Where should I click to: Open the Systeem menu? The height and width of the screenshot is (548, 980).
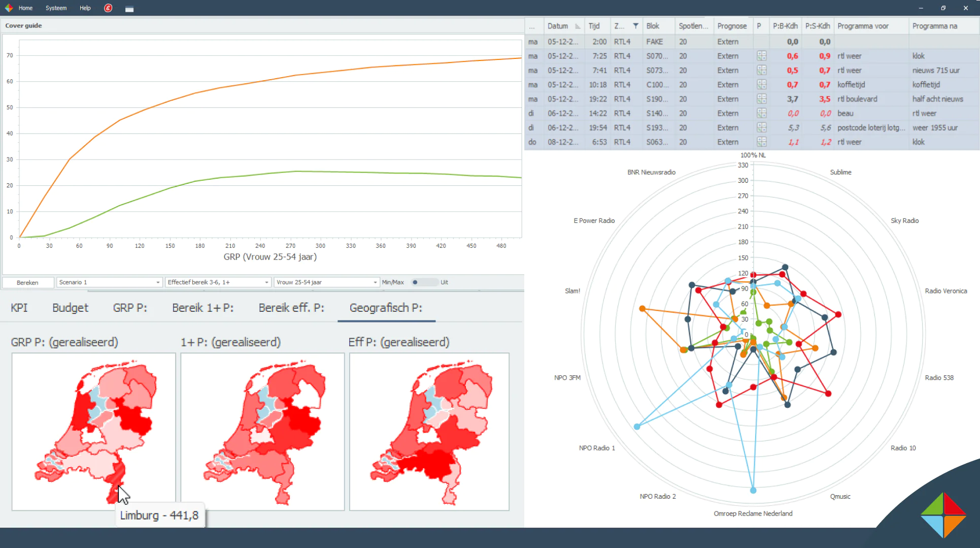click(56, 8)
